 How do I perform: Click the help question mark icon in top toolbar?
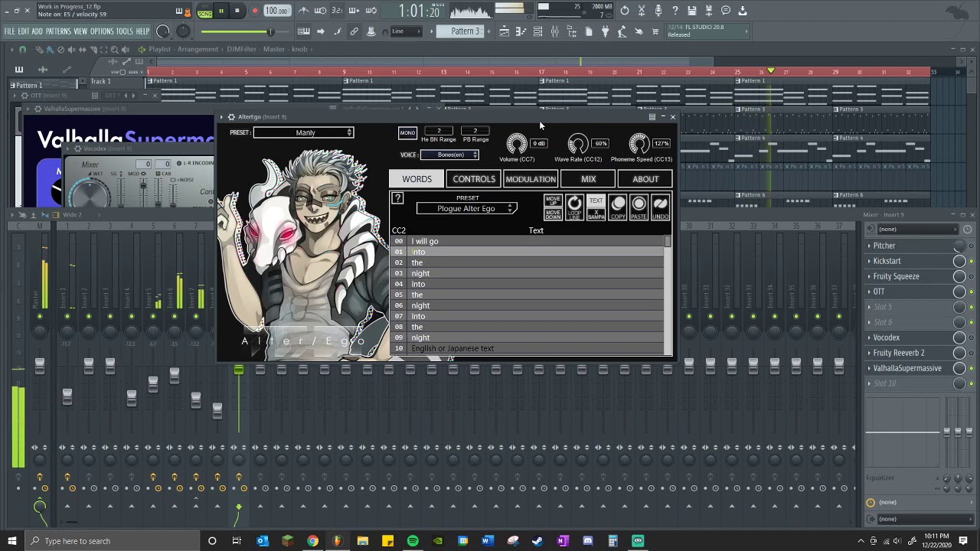pos(675,11)
